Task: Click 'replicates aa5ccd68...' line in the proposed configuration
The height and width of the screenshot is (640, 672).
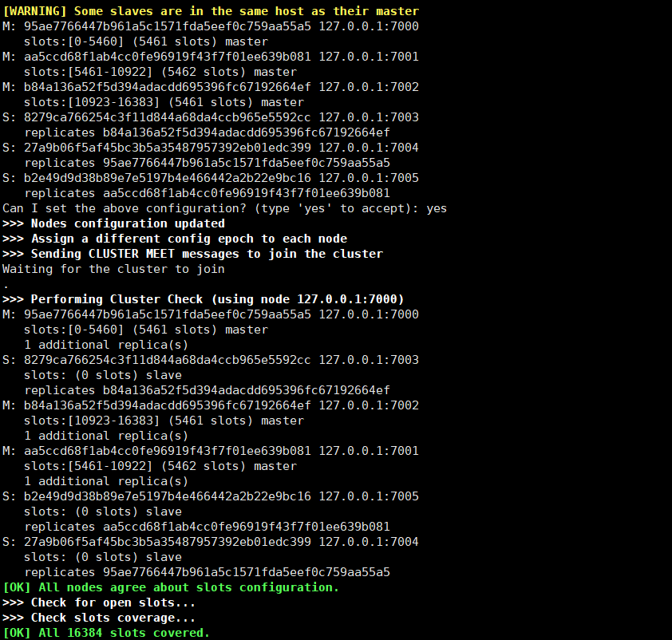Action: pos(207,193)
